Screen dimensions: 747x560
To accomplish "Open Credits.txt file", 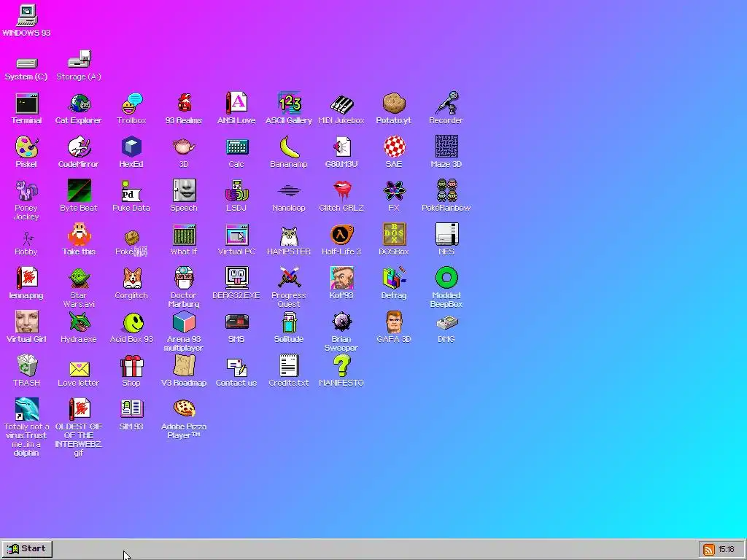I will (x=289, y=366).
